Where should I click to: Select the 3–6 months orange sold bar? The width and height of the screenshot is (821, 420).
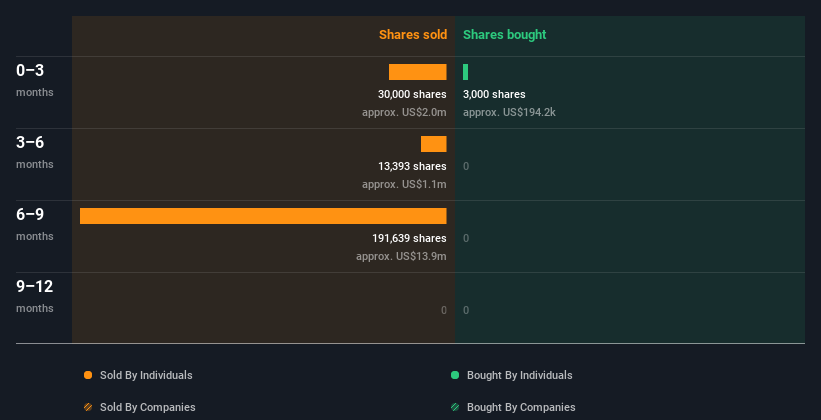click(x=434, y=144)
